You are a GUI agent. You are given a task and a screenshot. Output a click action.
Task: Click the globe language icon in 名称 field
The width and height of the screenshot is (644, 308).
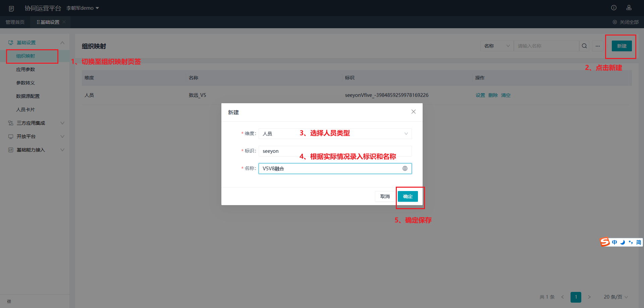click(x=405, y=168)
